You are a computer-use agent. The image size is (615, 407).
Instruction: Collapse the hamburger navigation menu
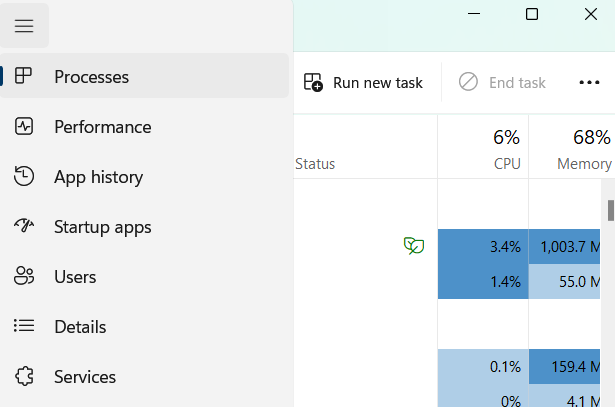[24, 26]
